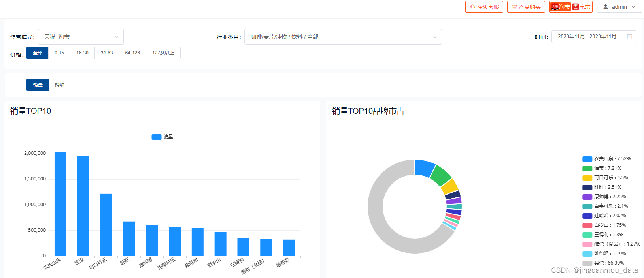Click the 旺旺 bar in the chart
This screenshot has height=278, width=644.
(x=129, y=239)
